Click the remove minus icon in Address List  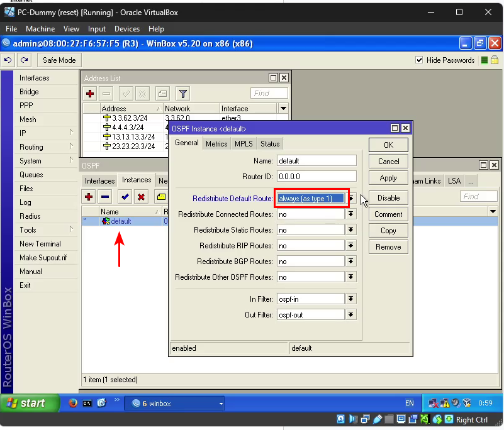coord(106,94)
